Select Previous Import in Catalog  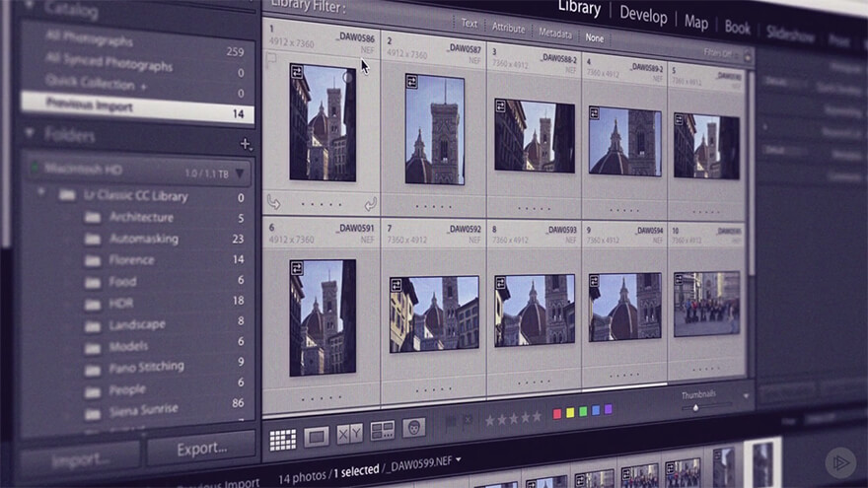point(138,107)
